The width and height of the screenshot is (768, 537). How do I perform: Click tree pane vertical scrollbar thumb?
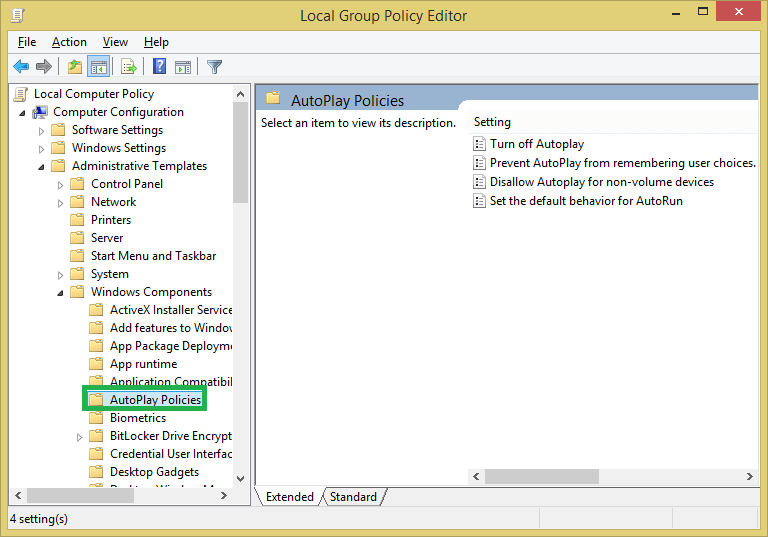pos(240,152)
